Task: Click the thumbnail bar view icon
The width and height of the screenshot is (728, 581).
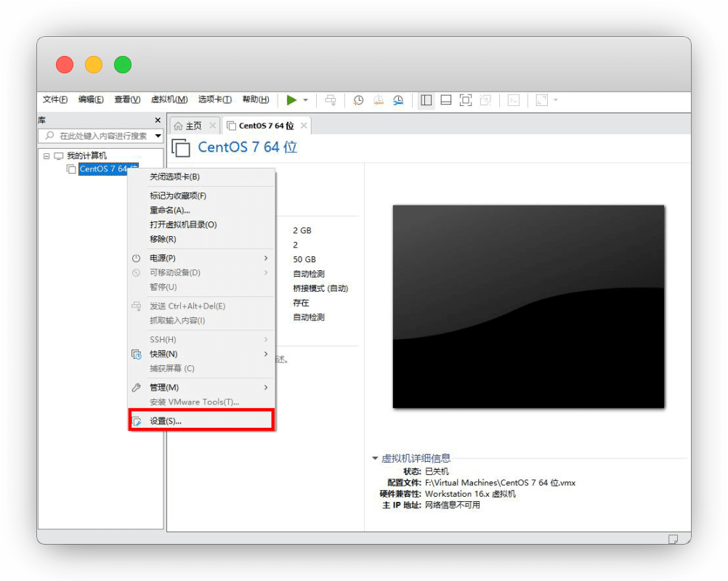Action: 446,100
